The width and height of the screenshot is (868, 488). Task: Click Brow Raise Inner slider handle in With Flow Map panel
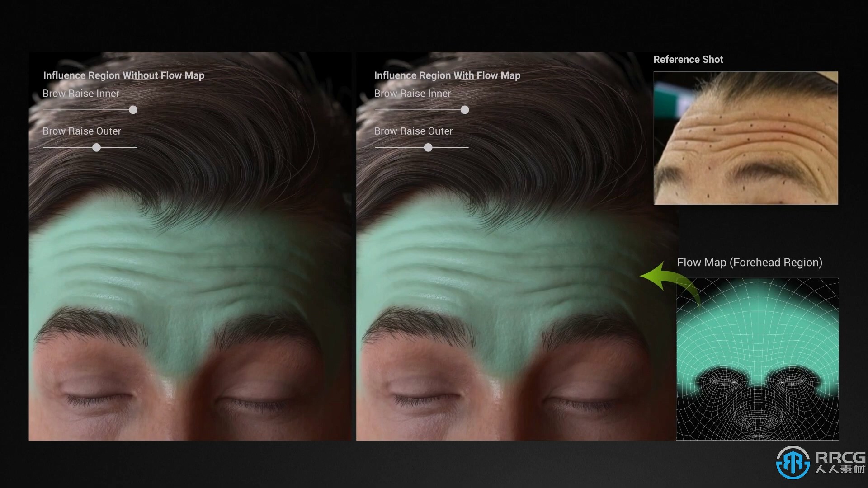(x=465, y=110)
